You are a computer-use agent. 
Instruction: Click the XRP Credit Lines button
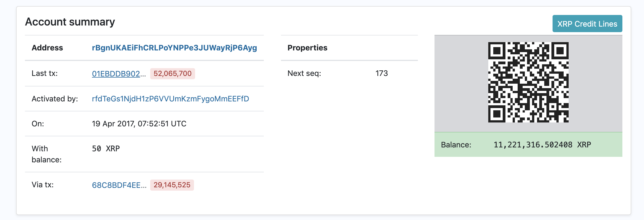tap(587, 24)
